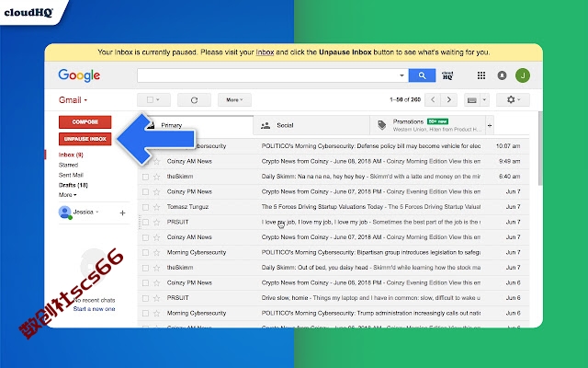Viewport: 588px width, 368px height.
Task: Check the PRSUIT I love my job email
Action: point(145,223)
